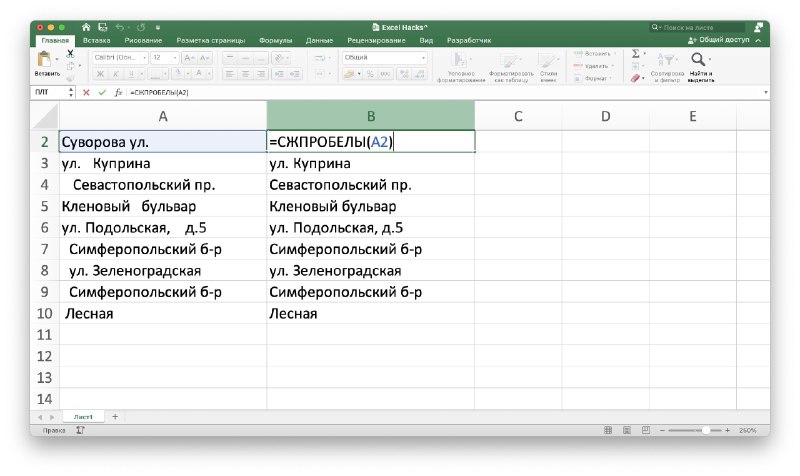Increase font size with the larger A
The image size is (800, 476).
188,58
